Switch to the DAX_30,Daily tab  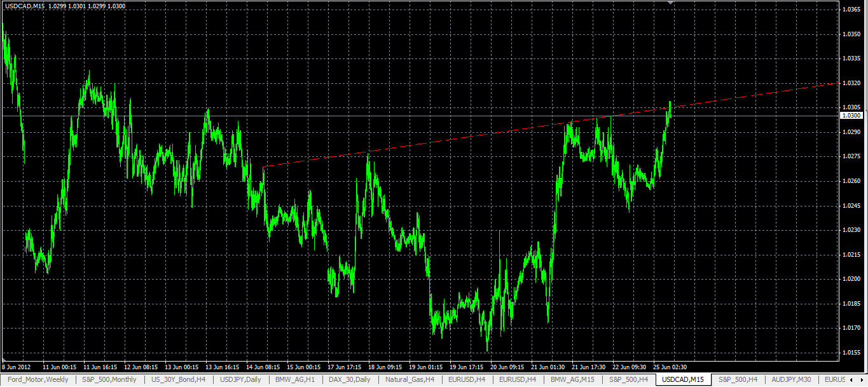coord(350,379)
